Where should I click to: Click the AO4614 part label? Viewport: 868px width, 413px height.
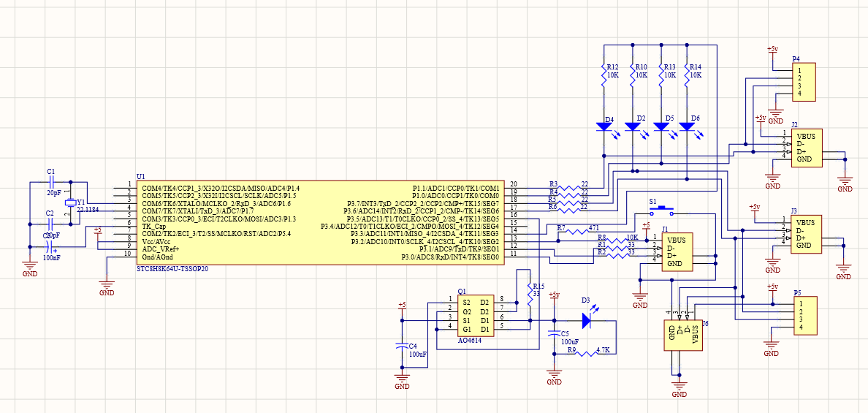[469, 341]
